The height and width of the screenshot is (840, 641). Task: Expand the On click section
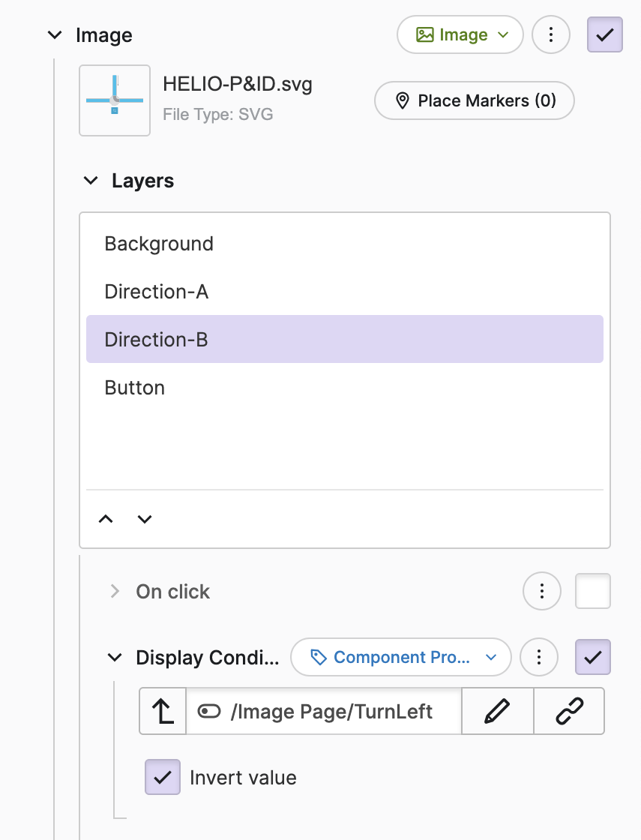(x=115, y=592)
